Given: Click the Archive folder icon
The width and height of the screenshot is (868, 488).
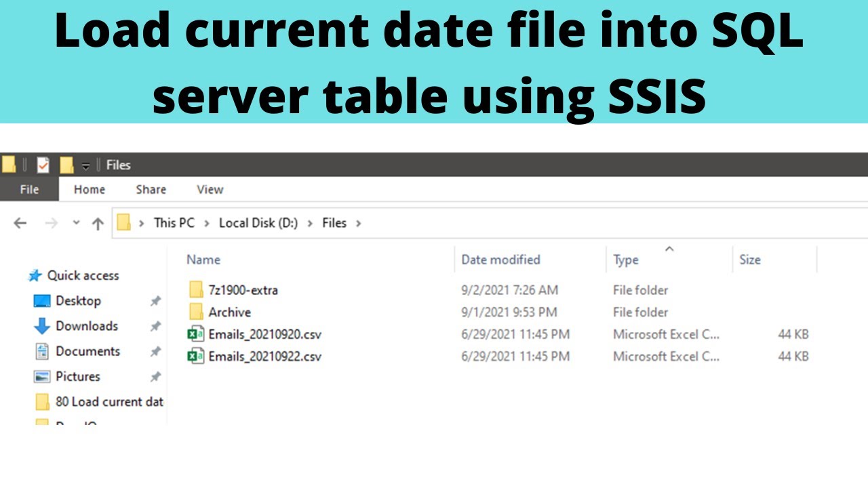Looking at the screenshot, I should (x=196, y=312).
